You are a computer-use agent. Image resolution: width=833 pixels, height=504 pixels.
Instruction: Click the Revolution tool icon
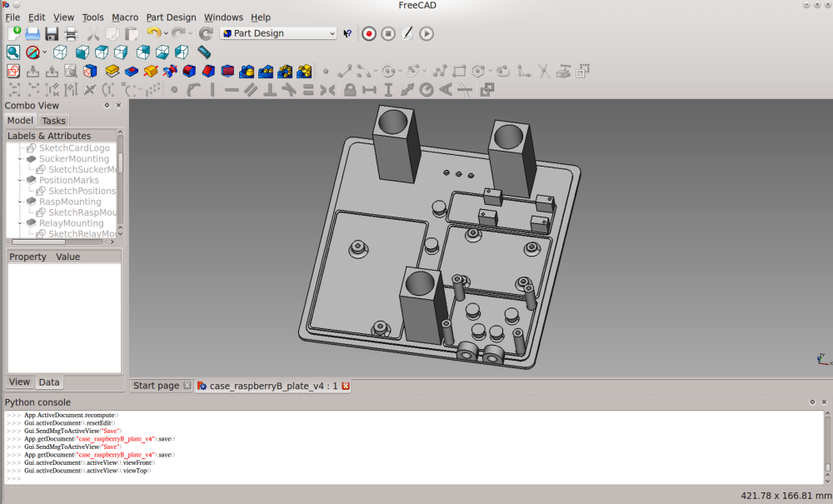[151, 71]
